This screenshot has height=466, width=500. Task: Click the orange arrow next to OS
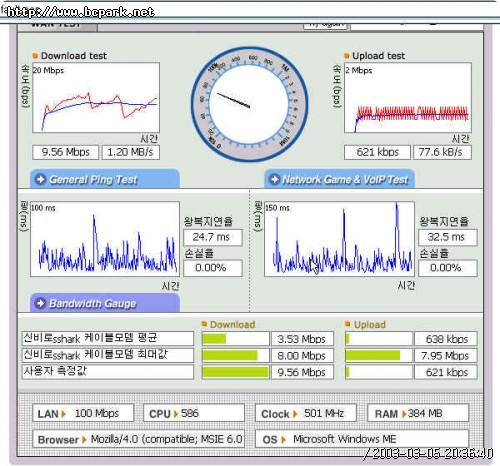[283, 440]
